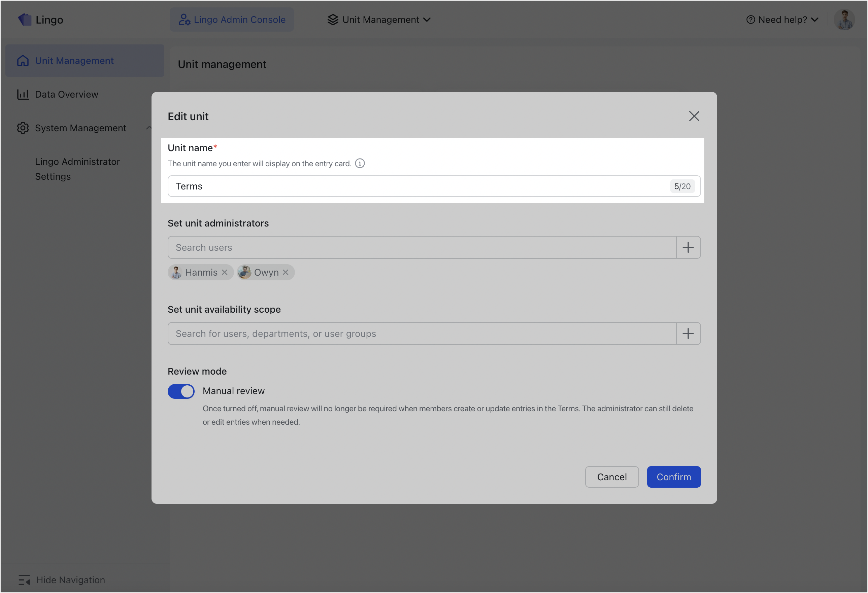Click the user profile avatar

pyautogui.click(x=844, y=20)
